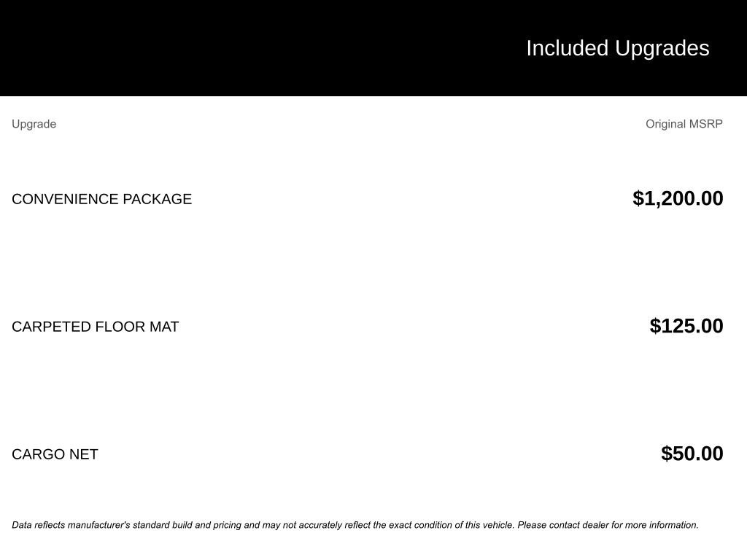Click the "Please contact dealer" sentence

tap(608, 525)
